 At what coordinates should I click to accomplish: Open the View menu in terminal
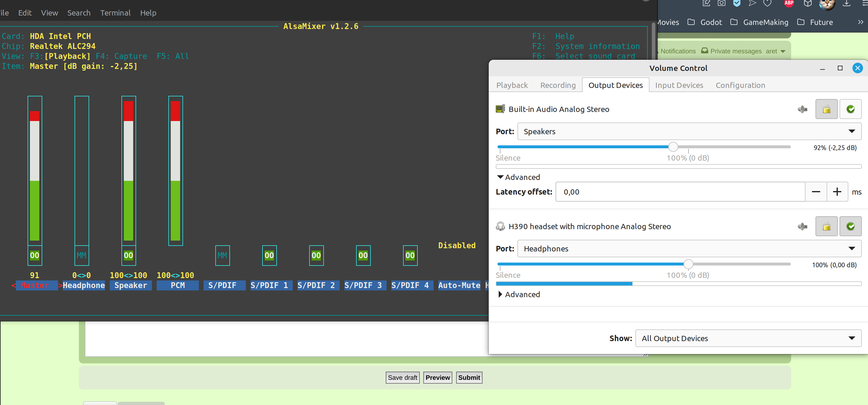pyautogui.click(x=50, y=13)
